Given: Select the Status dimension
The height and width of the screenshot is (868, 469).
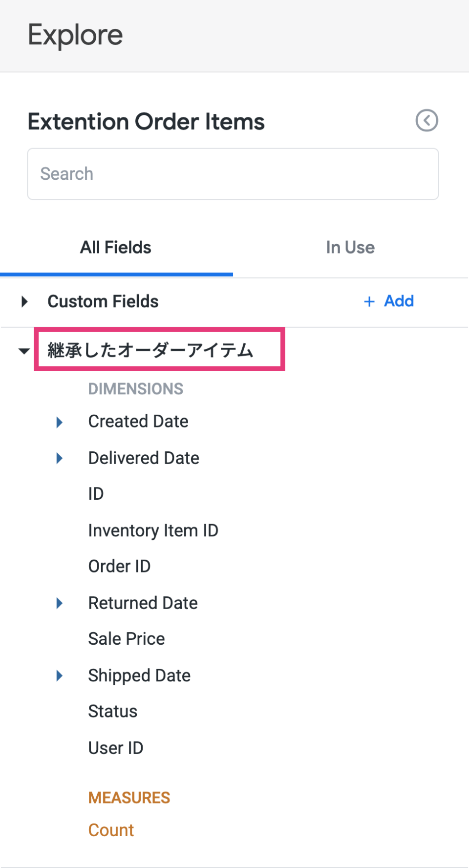Looking at the screenshot, I should 113,711.
